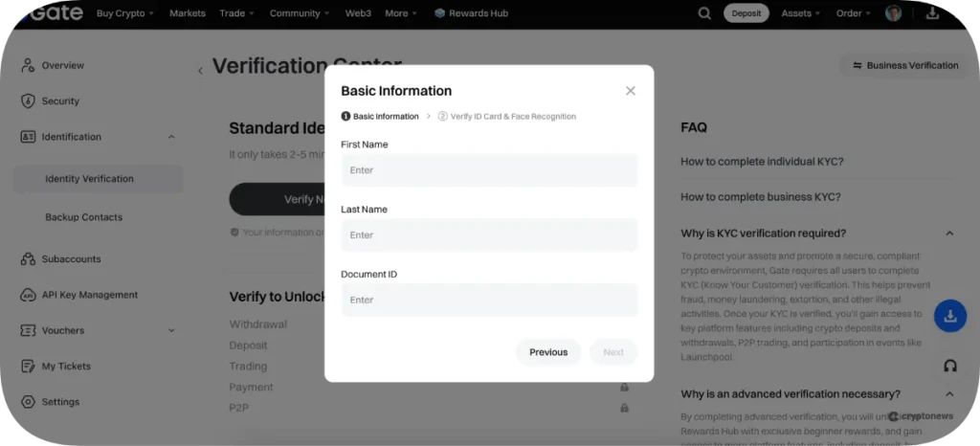Click the search magnifier icon in header
980x446 pixels.
704,13
